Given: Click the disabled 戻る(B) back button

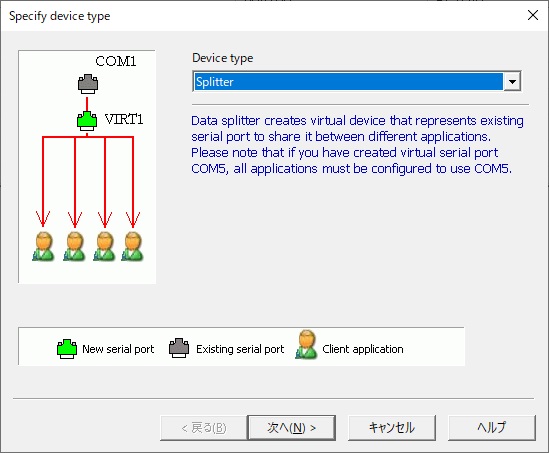Looking at the screenshot, I should [x=204, y=427].
